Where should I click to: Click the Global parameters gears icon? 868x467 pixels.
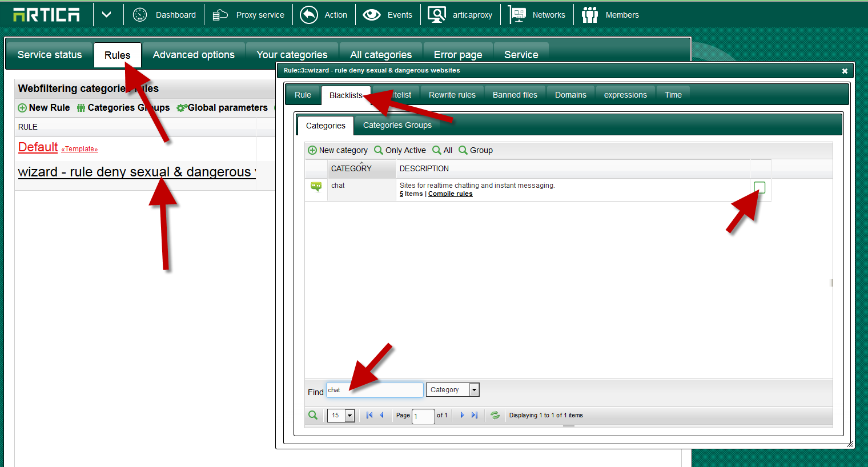click(182, 108)
